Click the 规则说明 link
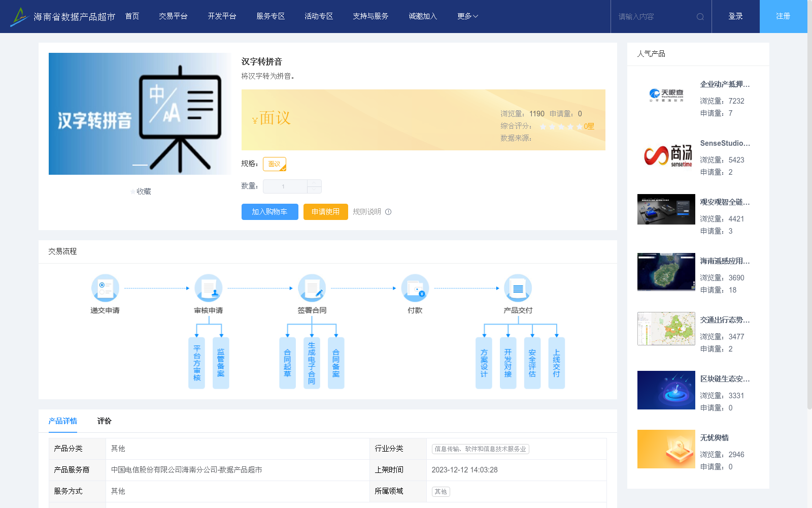Screen dimensions: 812x508 [x=367, y=212]
